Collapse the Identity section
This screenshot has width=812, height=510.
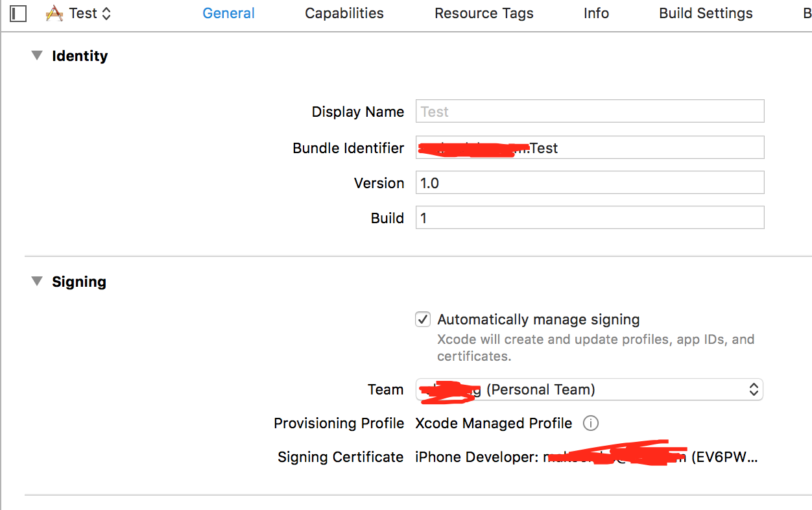[x=37, y=56]
